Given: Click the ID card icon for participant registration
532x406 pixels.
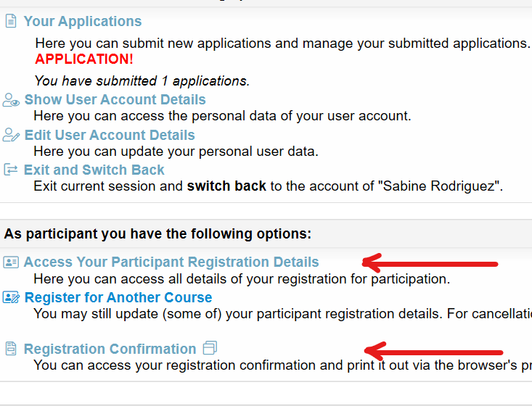Looking at the screenshot, I should click(11, 262).
